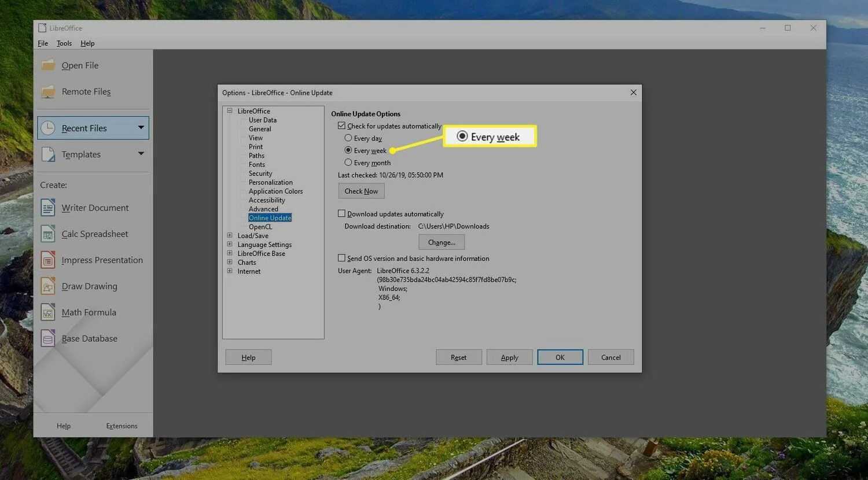Open the Templates dropdown arrow
Screen dimensions: 868x480
pos(141,154)
